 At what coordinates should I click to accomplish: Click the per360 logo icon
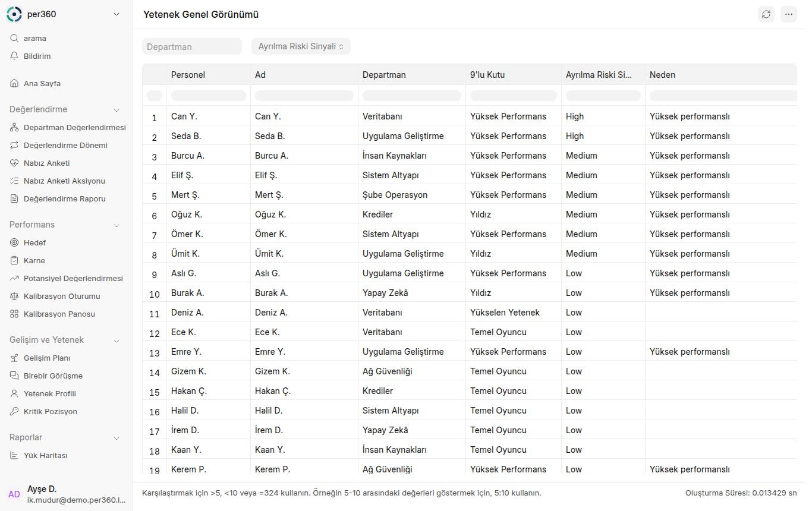(14, 14)
